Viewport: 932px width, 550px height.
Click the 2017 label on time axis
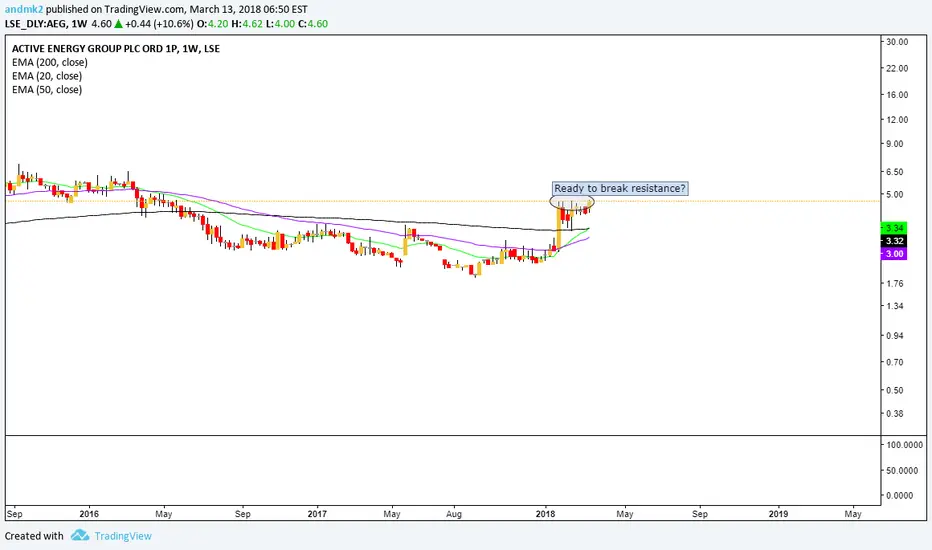(x=317, y=514)
